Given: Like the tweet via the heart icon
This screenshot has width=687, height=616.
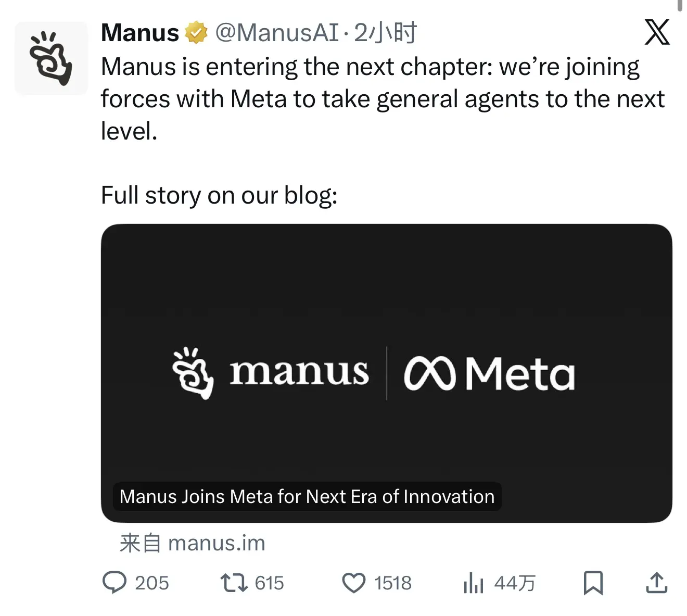Looking at the screenshot, I should (x=354, y=583).
